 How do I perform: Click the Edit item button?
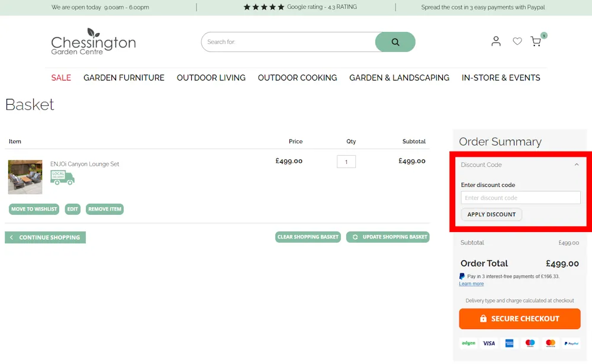(72, 209)
